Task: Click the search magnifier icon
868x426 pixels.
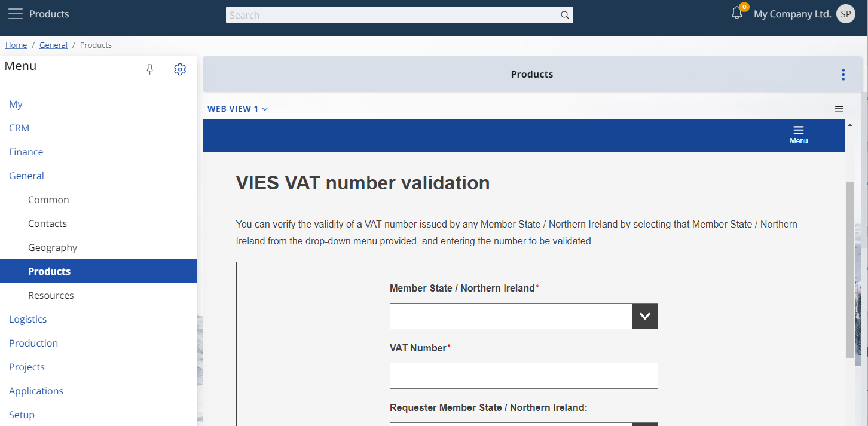Action: pos(564,15)
